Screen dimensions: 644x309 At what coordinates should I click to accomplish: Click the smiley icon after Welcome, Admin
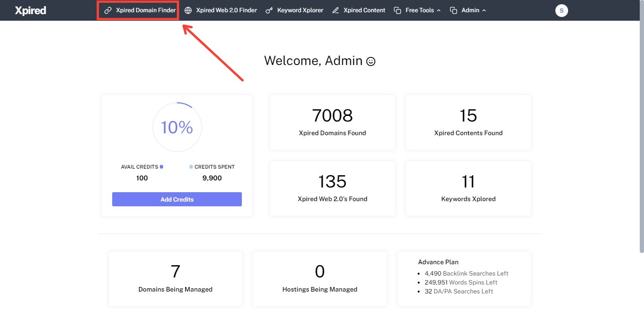click(x=371, y=61)
